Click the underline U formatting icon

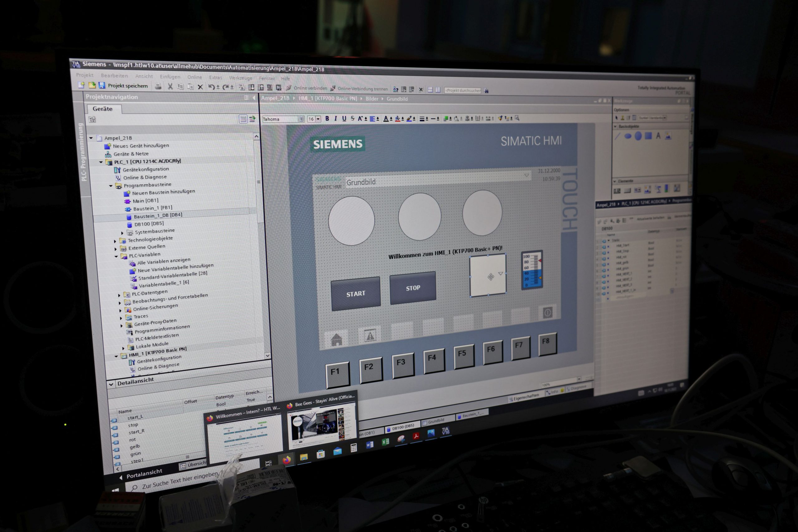pos(344,118)
